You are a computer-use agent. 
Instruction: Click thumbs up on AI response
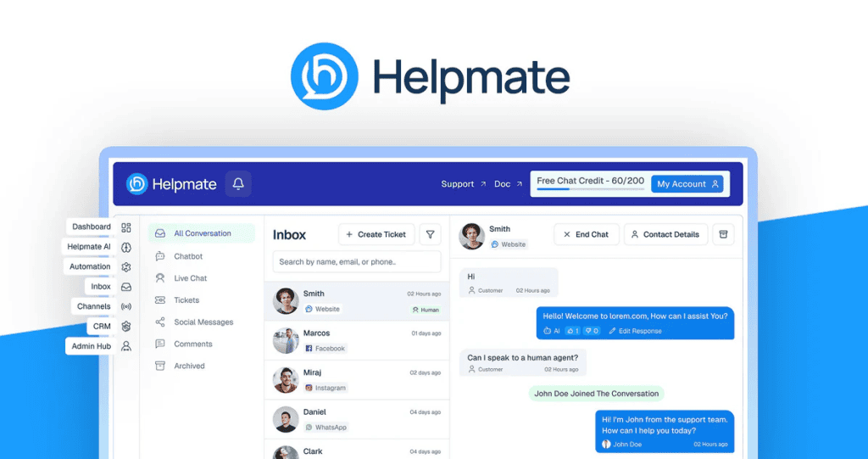coord(572,331)
